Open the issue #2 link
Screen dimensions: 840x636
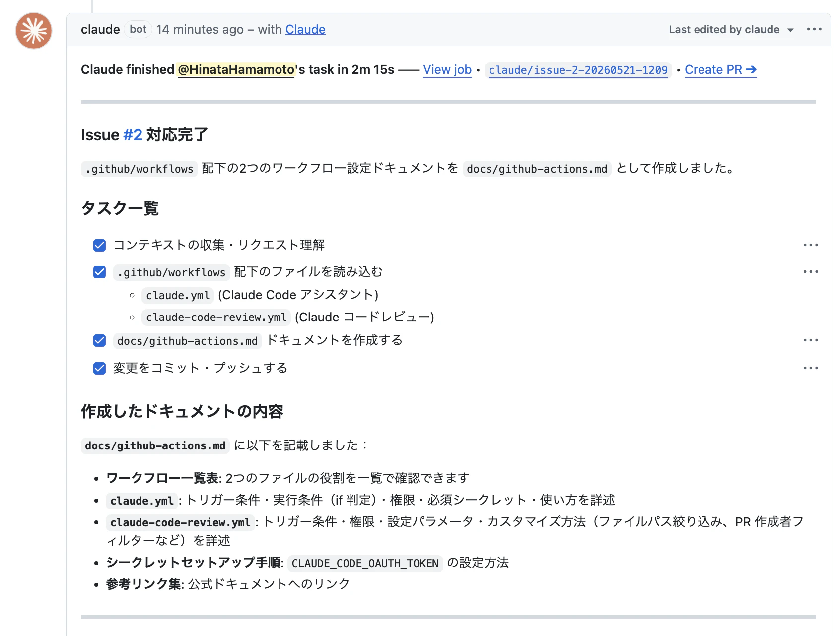133,135
